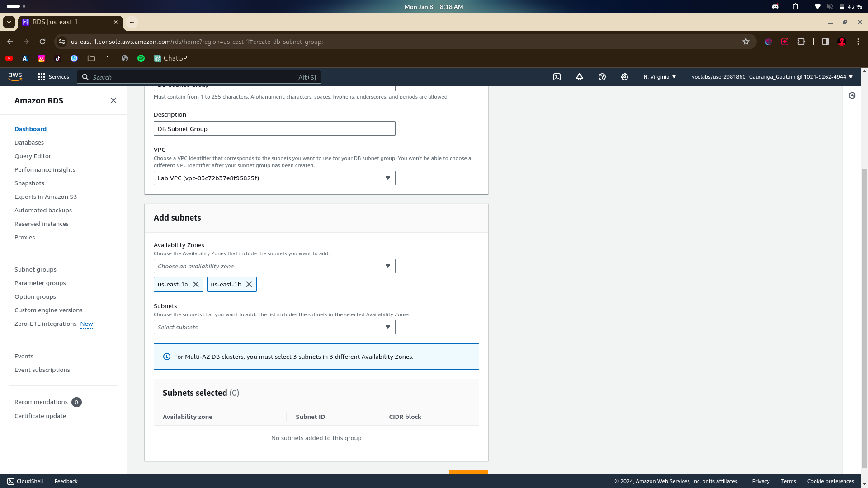Close the Amazon RDS side navigation
Viewport: 868px width, 488px height.
coord(113,100)
